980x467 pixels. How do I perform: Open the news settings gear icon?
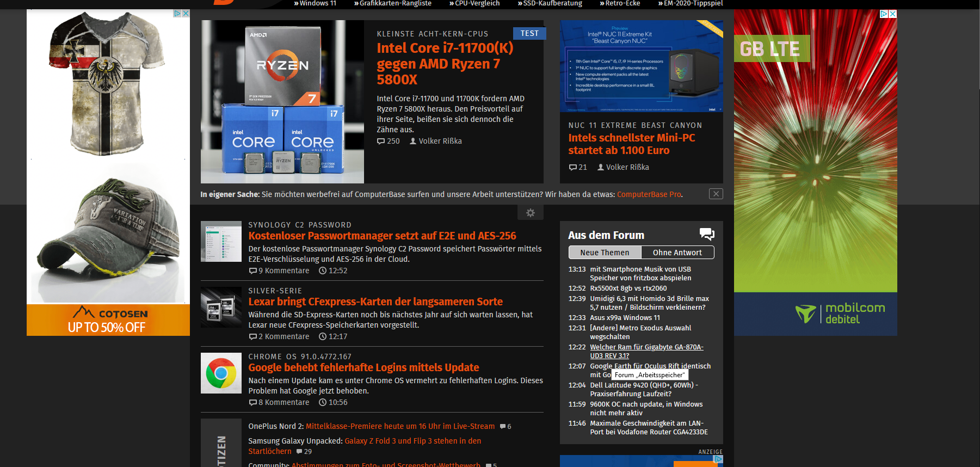point(531,213)
